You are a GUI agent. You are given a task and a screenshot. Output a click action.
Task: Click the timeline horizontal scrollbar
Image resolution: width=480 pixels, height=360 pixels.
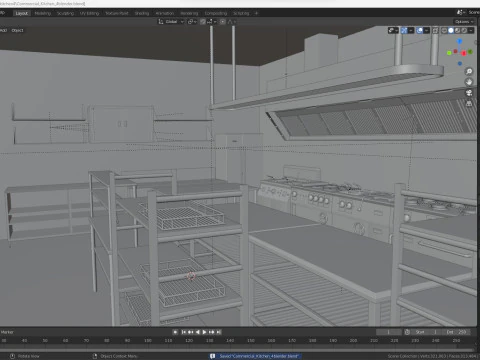click(x=237, y=350)
